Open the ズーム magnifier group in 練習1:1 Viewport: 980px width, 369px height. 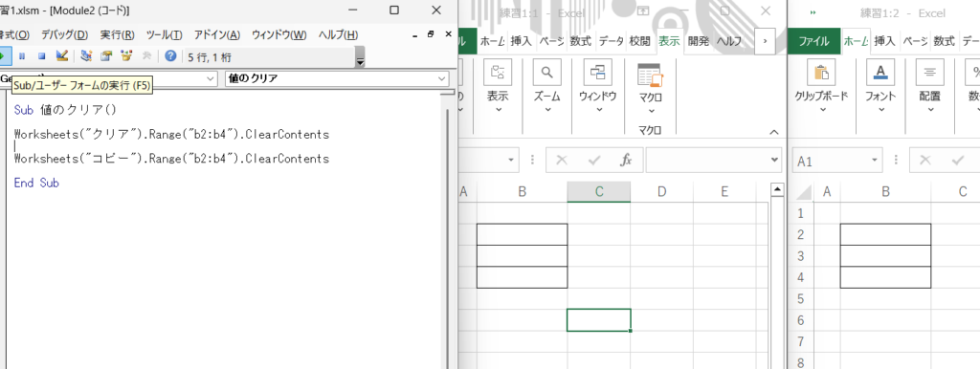click(546, 86)
